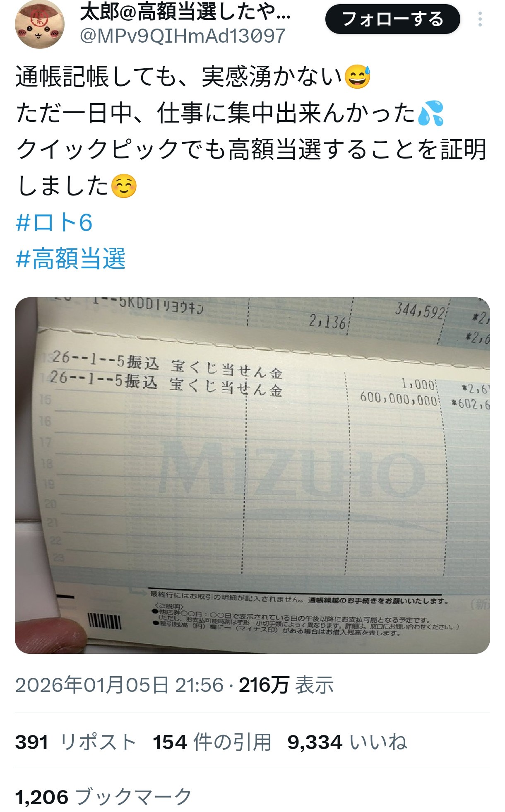Open the bank passbook photo
The width and height of the screenshot is (505, 812).
point(252,475)
